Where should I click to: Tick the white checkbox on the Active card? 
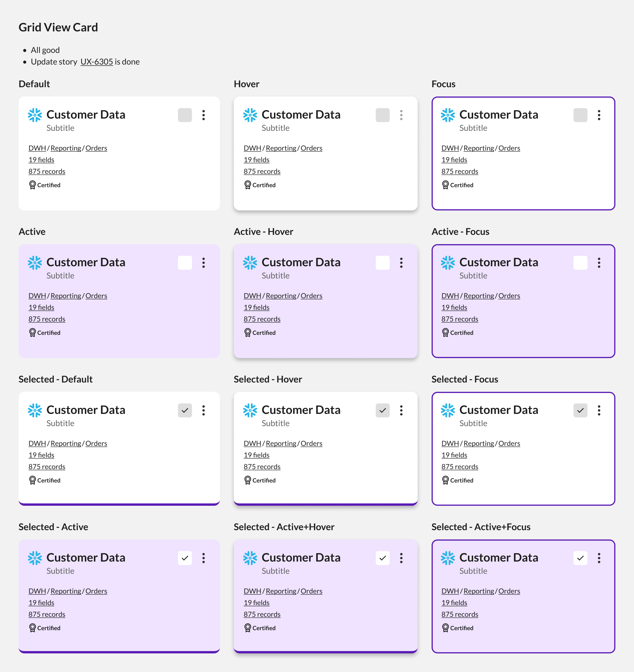(x=185, y=263)
